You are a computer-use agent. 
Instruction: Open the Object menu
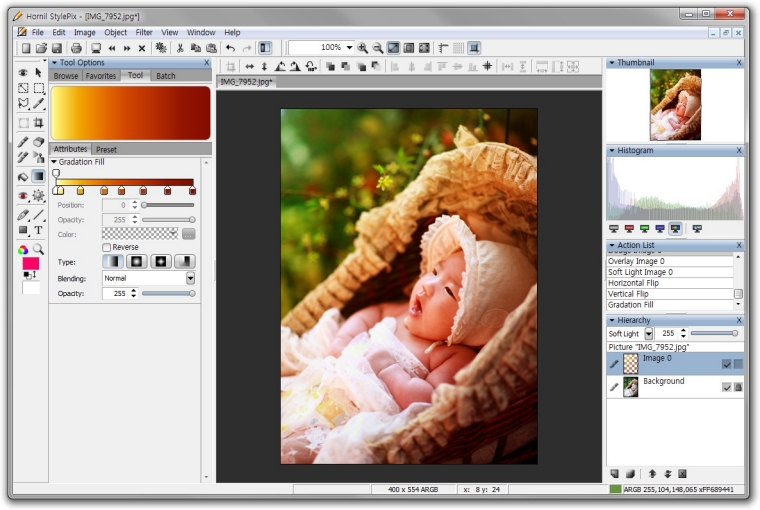[115, 32]
